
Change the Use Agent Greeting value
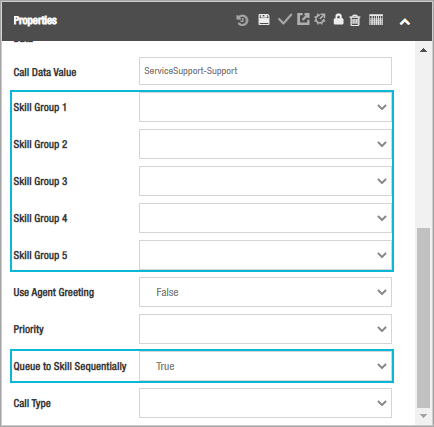point(265,292)
